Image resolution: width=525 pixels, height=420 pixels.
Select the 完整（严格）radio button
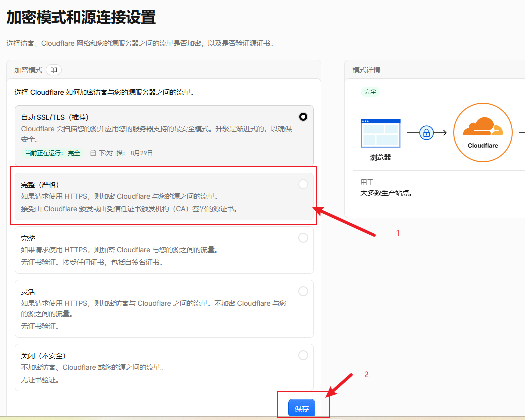click(x=303, y=184)
